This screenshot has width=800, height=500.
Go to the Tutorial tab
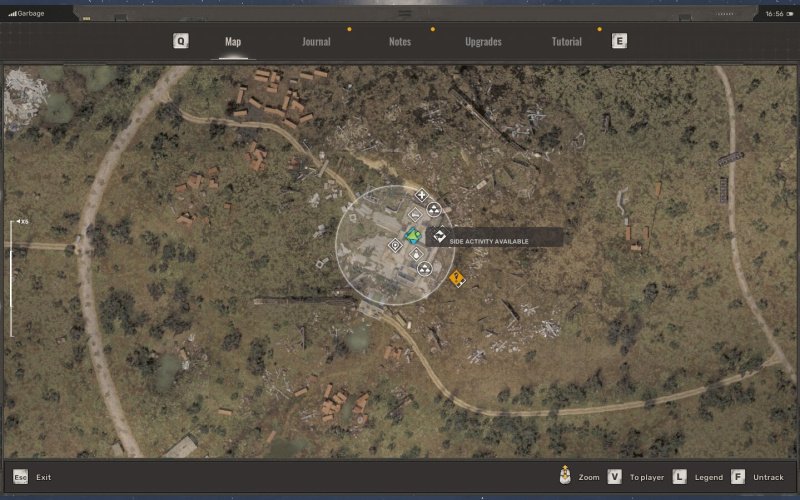pyautogui.click(x=567, y=42)
